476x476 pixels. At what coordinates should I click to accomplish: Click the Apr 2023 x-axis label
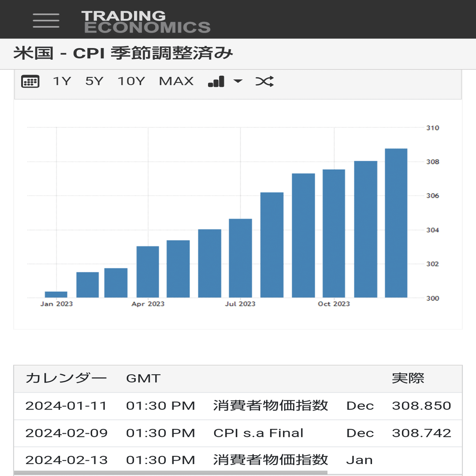click(148, 304)
